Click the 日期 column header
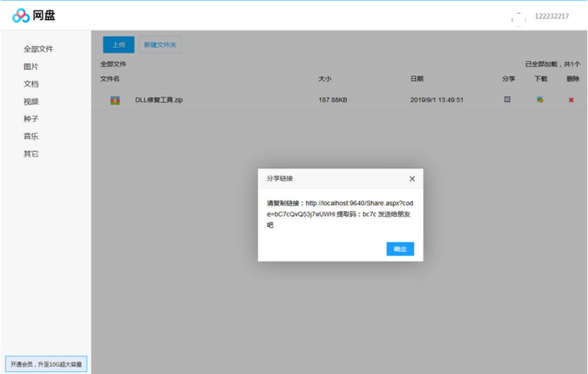The width and height of the screenshot is (588, 374). pyautogui.click(x=417, y=79)
